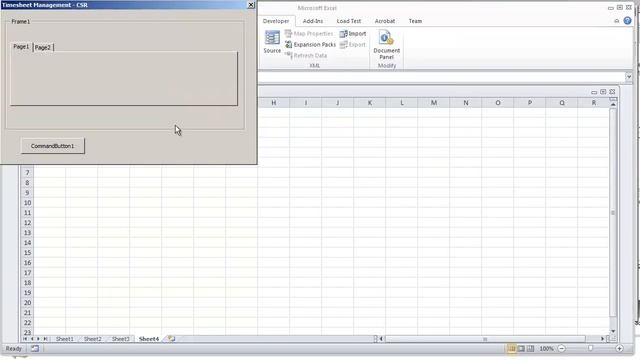Click Export in the XML group
Viewport: 640px width, 360px height.
[x=353, y=44]
